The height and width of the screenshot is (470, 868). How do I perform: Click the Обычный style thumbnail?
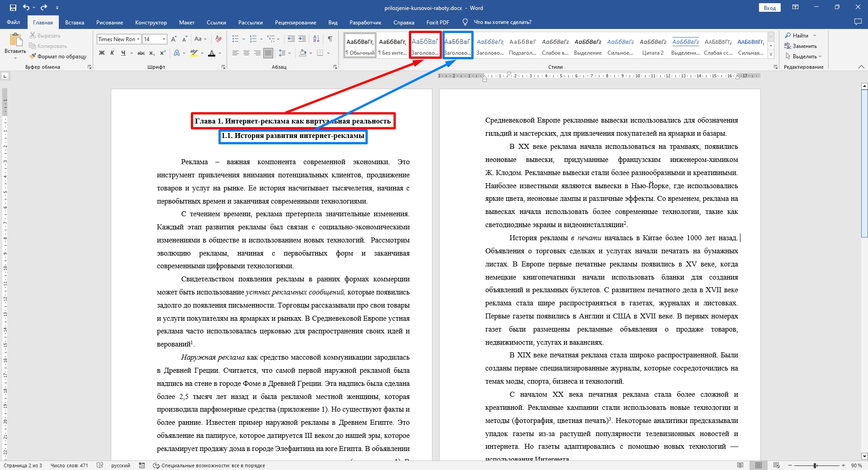[x=360, y=46]
